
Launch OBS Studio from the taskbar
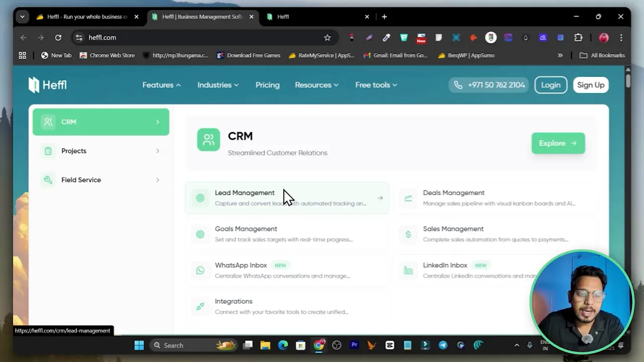336,345
